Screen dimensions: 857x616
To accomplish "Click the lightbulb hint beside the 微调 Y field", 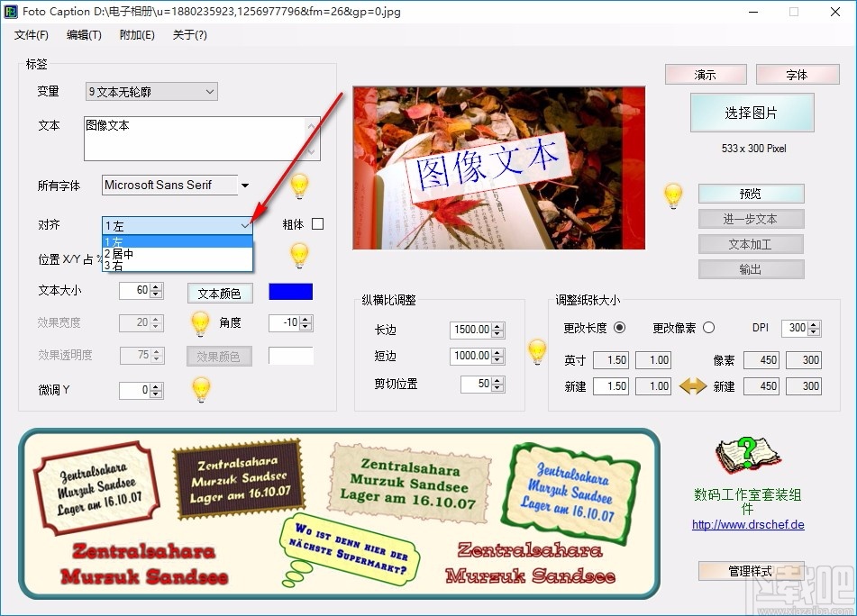I will tap(201, 390).
